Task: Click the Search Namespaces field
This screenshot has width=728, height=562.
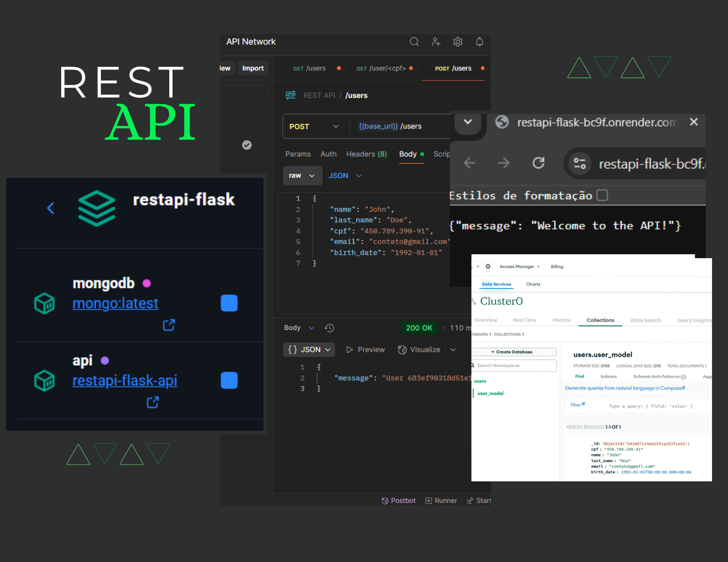Action: (x=514, y=366)
